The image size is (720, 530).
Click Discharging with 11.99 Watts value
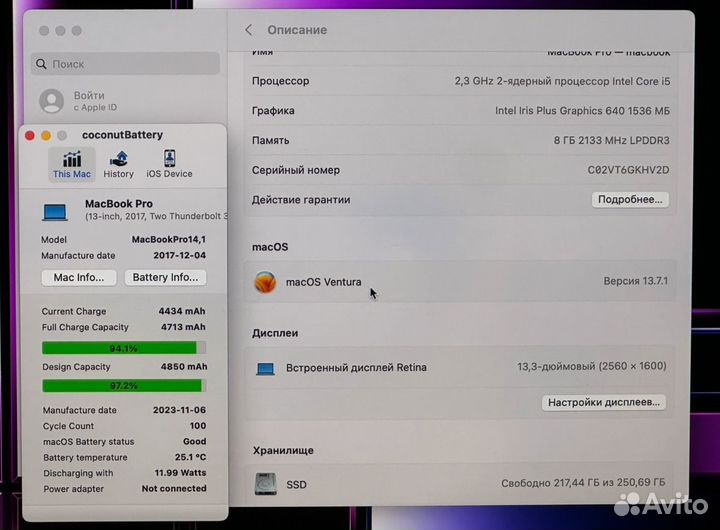(180, 473)
